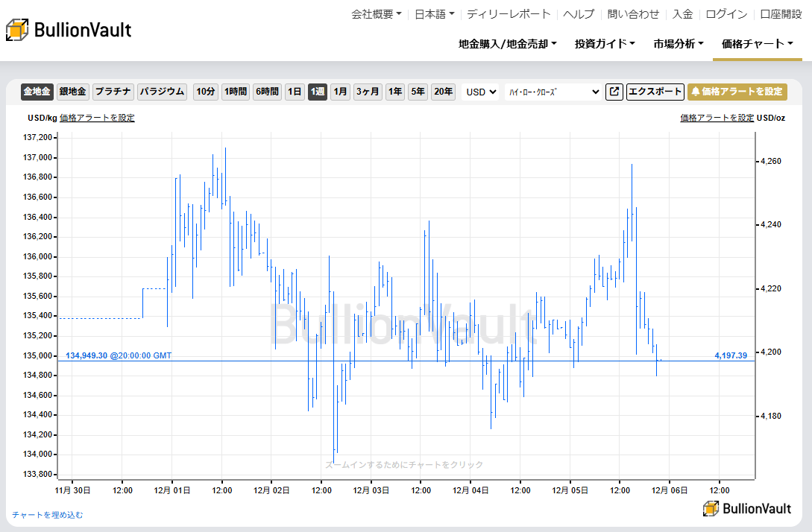Select the 6時間 chart interval
812x532 pixels.
[266, 92]
